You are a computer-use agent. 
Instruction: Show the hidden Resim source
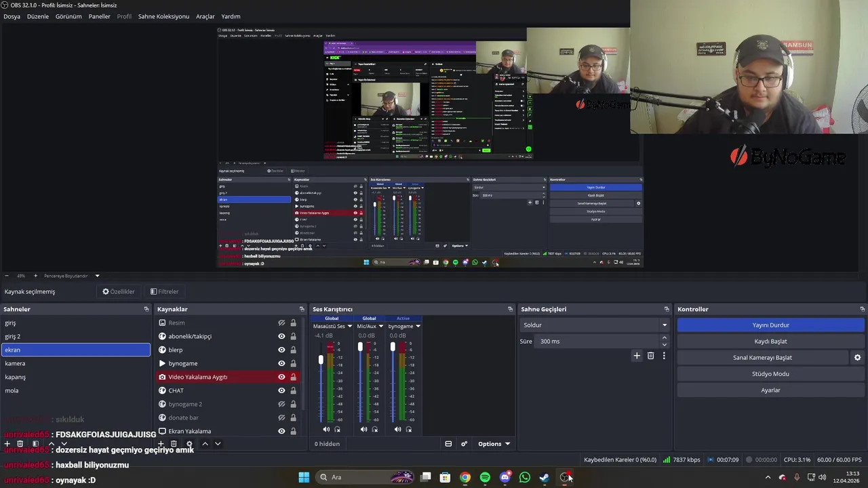click(281, 323)
